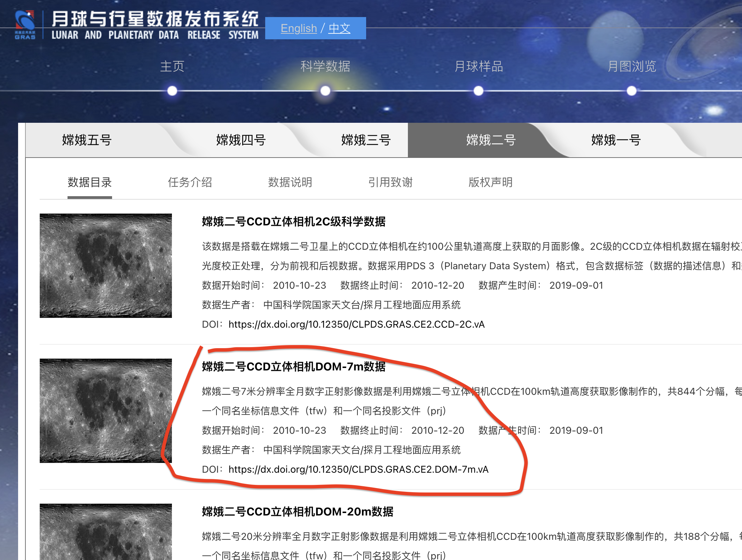Click the GRAS logo icon
The image size is (742, 560).
click(25, 25)
